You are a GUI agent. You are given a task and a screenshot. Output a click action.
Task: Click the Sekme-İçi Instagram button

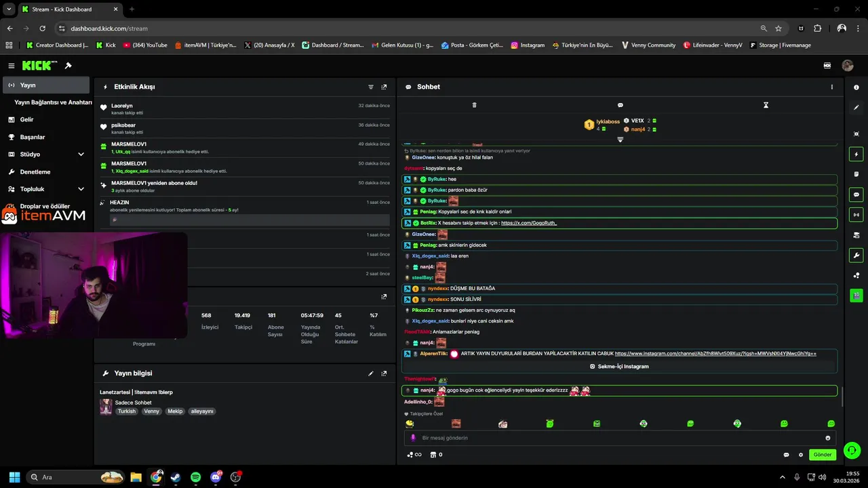pyautogui.click(x=619, y=366)
